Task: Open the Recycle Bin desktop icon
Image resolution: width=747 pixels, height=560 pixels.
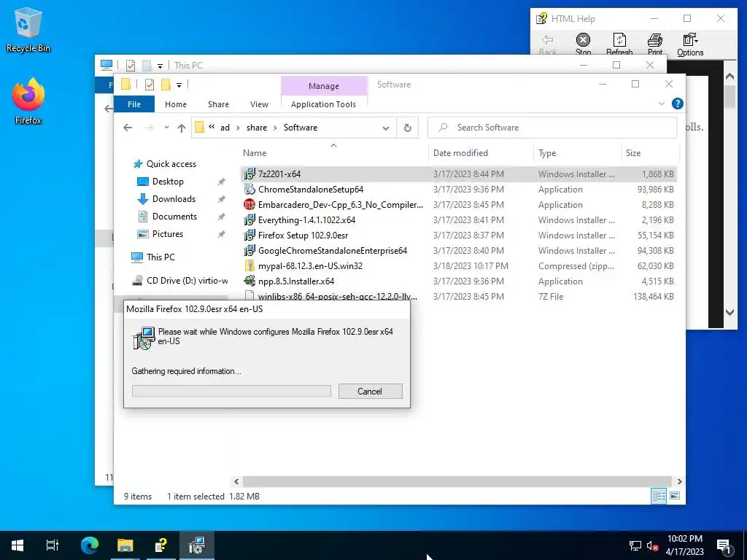Action: pos(28,29)
